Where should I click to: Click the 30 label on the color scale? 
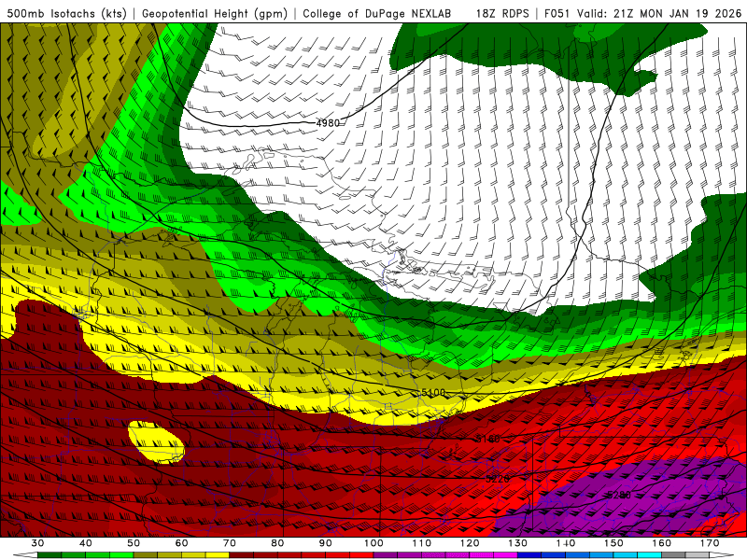coord(37,543)
